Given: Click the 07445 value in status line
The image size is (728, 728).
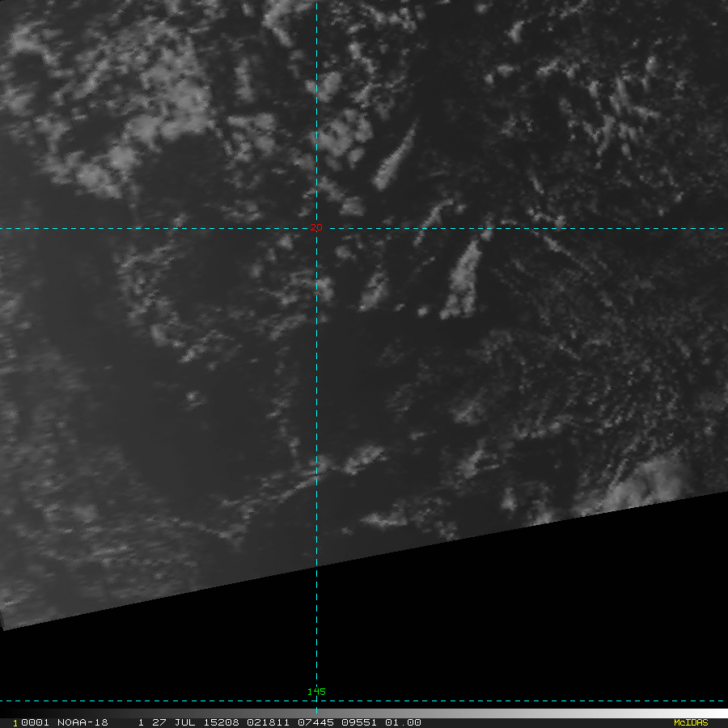Looking at the screenshot, I should (x=291, y=722).
